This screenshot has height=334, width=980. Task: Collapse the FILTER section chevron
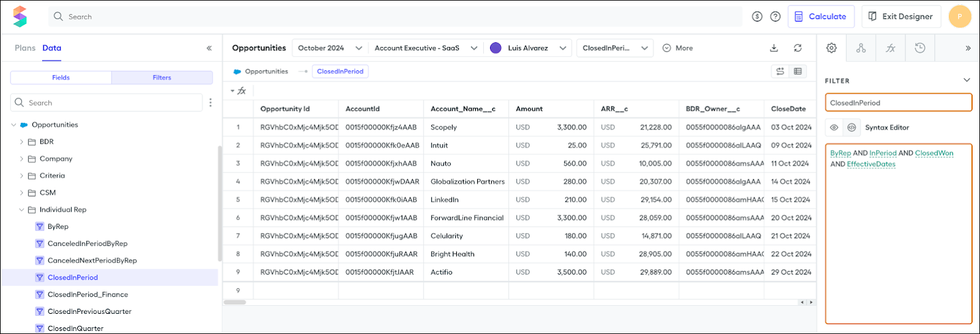967,80
